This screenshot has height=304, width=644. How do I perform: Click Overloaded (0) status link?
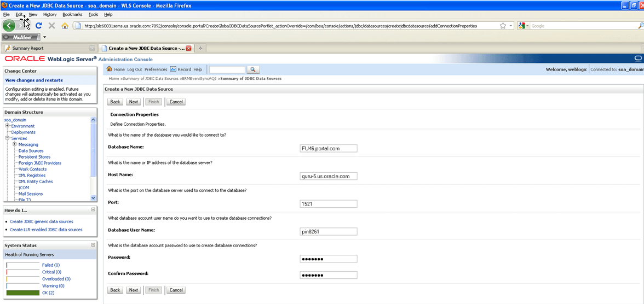pyautogui.click(x=56, y=279)
